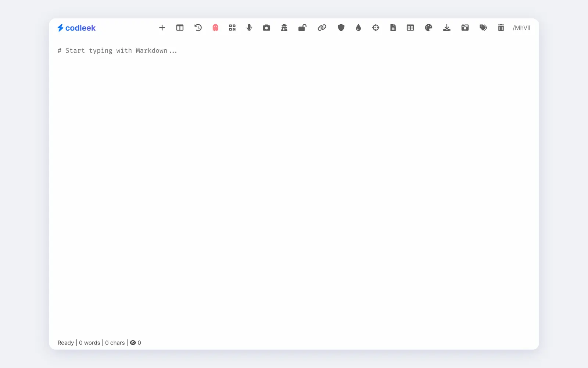
Task: Copy link using chain icon
Action: pos(322,28)
